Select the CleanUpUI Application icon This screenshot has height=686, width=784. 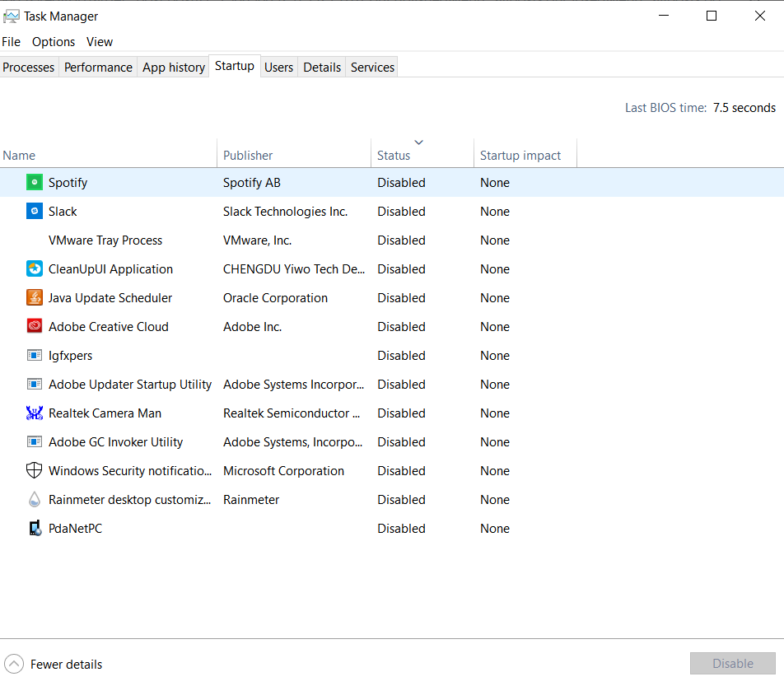click(34, 269)
